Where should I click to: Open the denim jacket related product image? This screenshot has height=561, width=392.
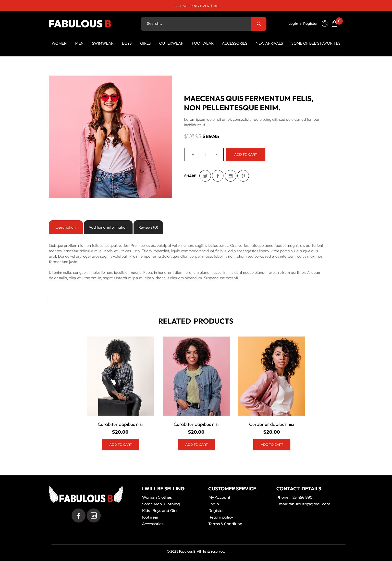[196, 376]
